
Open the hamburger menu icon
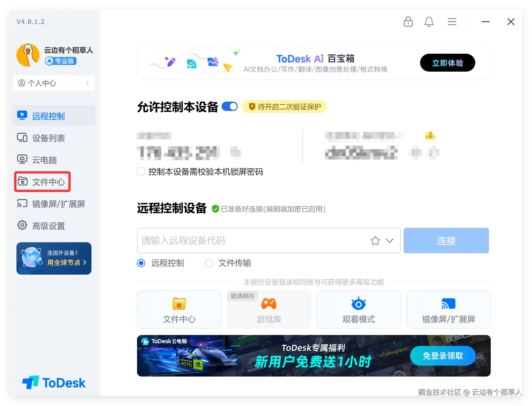452,22
